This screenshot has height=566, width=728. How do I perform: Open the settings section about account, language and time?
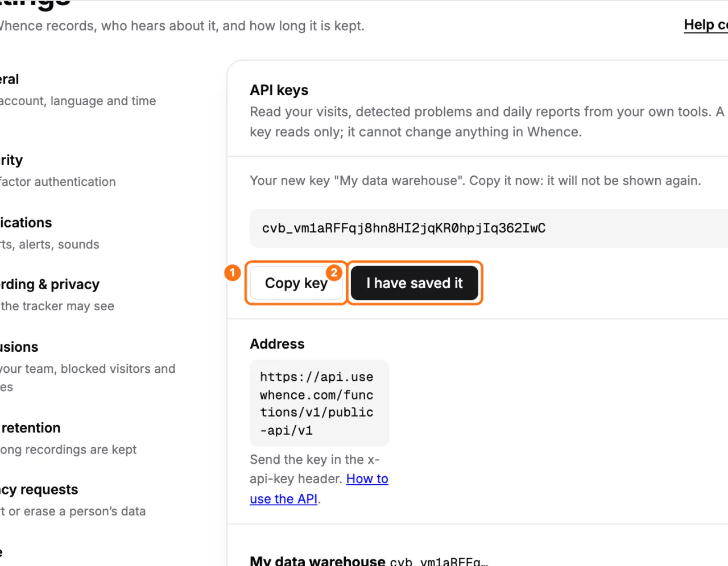[x=78, y=90]
